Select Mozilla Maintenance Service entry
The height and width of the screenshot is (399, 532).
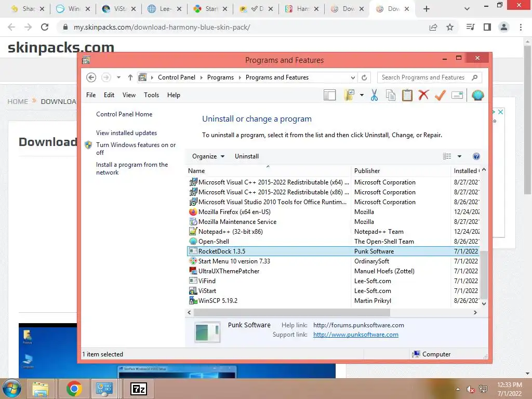pyautogui.click(x=332, y=222)
